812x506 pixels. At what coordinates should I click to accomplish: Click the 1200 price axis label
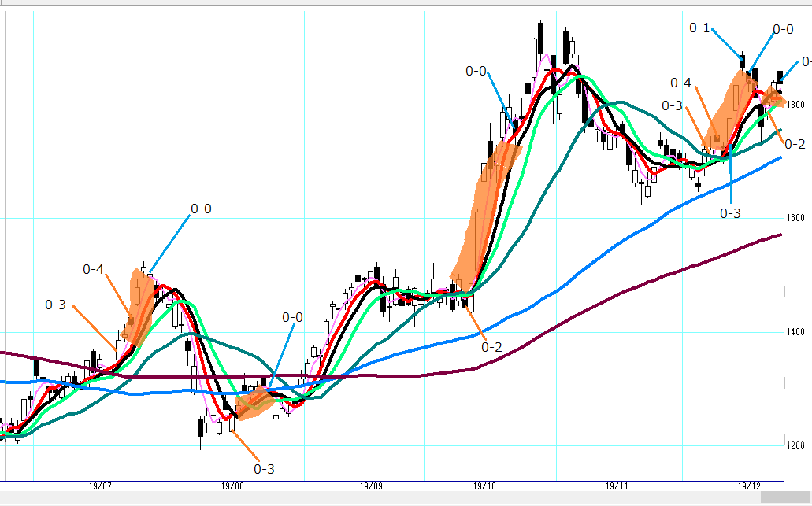point(795,445)
